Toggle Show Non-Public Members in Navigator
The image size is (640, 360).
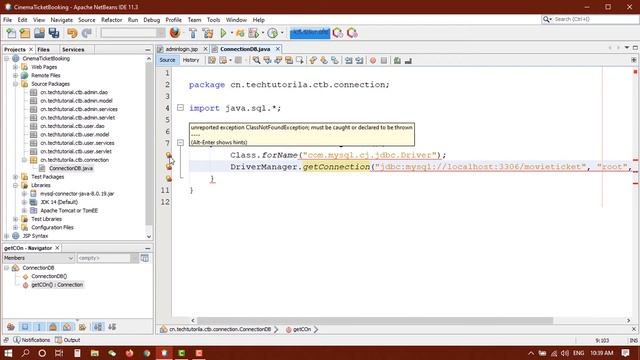(53, 327)
